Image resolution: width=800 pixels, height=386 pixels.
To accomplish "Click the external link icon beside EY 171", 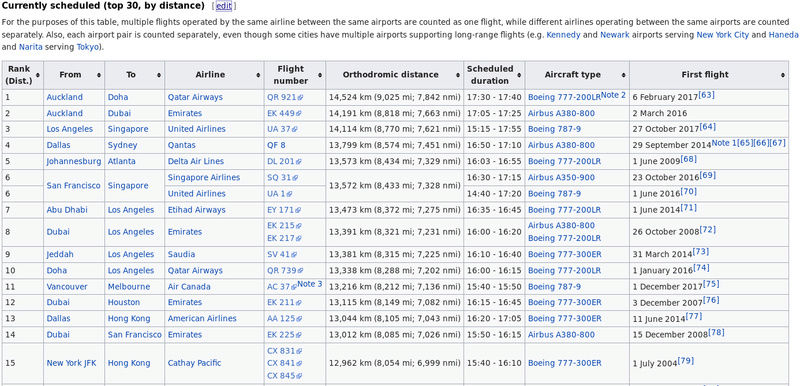I will pyautogui.click(x=298, y=210).
